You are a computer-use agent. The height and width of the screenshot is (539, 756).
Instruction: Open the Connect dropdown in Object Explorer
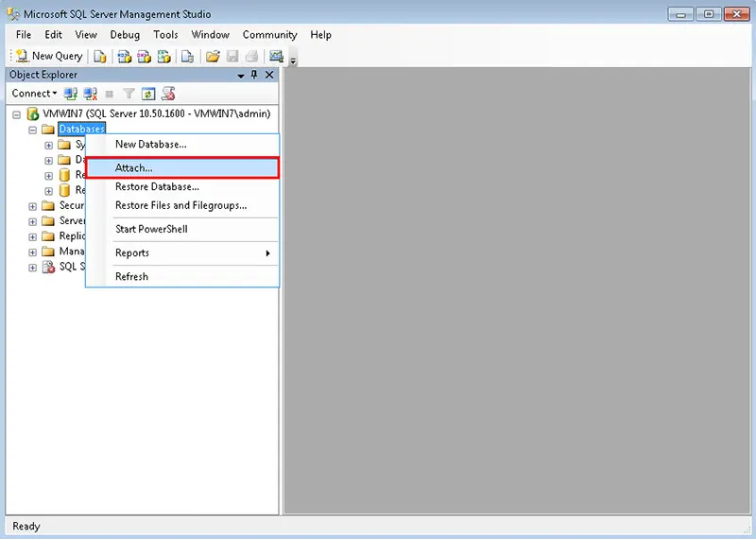click(34, 93)
